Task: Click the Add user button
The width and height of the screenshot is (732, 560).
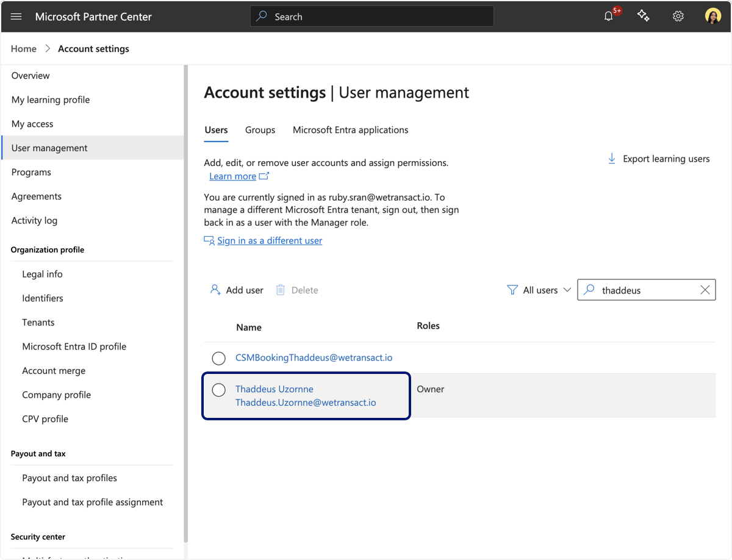Action: click(x=237, y=290)
